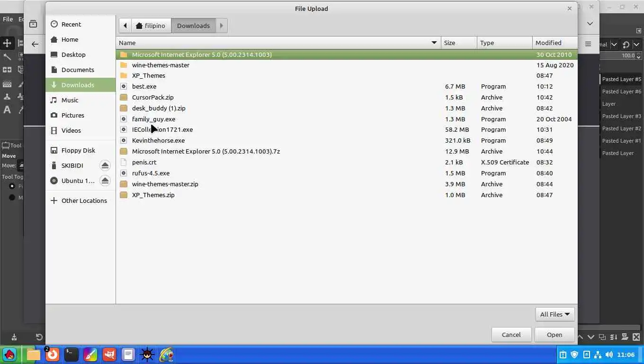The image size is (644, 364).
Task: Adjust the 100.0 opacity spinner in GIMP
Action: [637, 55]
